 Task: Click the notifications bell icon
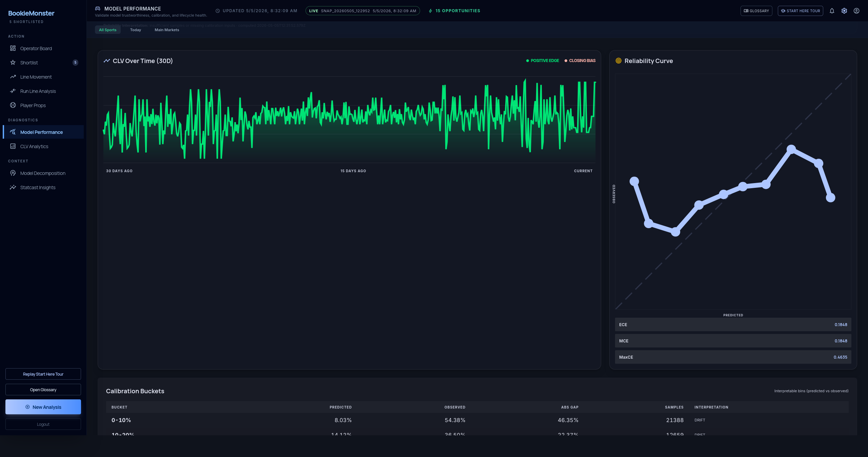(832, 11)
